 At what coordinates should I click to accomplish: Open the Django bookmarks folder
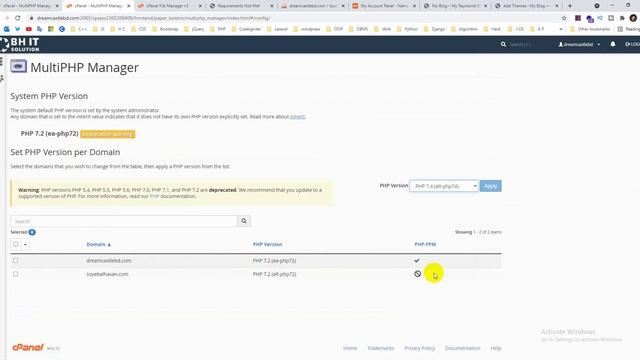[x=434, y=29]
